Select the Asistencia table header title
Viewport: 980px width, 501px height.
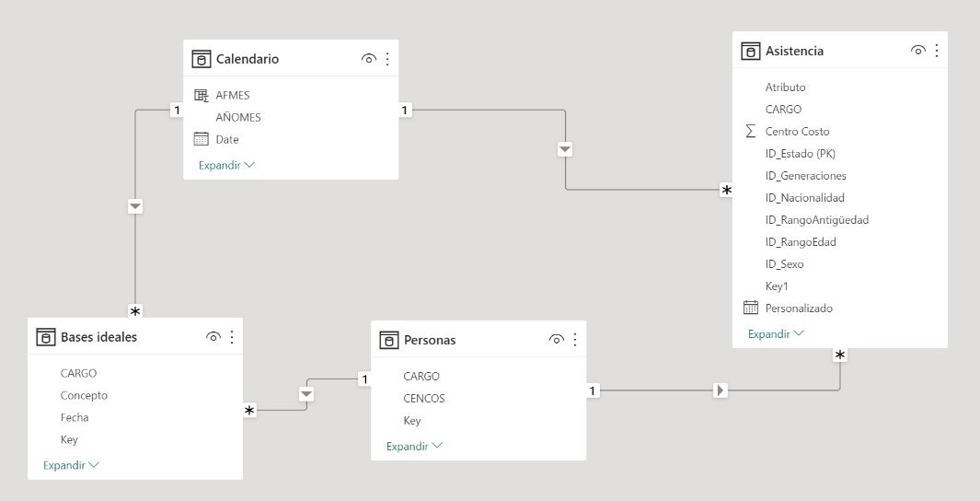794,51
